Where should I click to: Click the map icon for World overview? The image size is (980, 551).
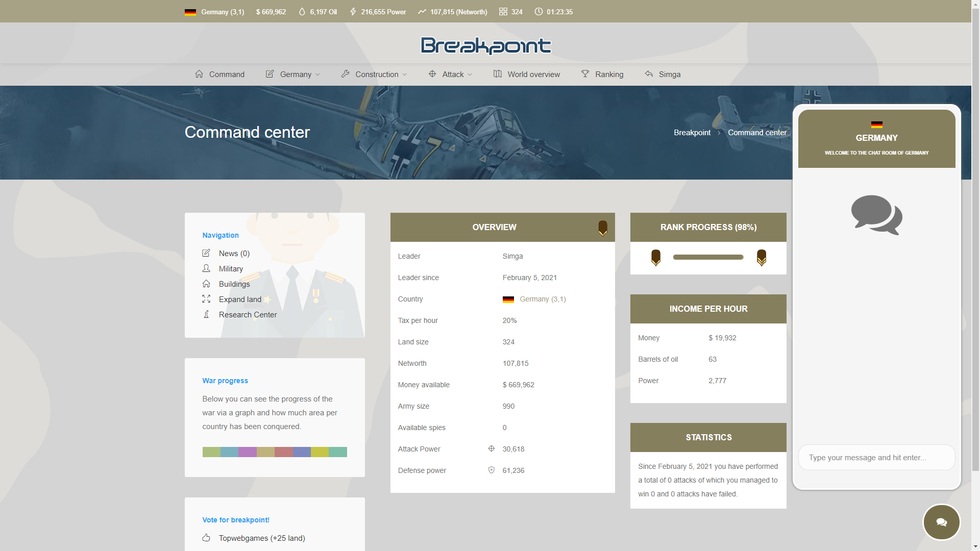tap(497, 74)
